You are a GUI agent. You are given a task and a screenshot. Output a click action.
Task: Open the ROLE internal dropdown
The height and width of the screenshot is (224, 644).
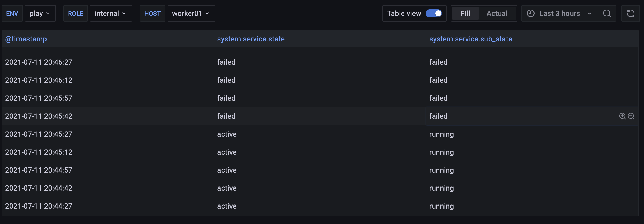(111, 13)
